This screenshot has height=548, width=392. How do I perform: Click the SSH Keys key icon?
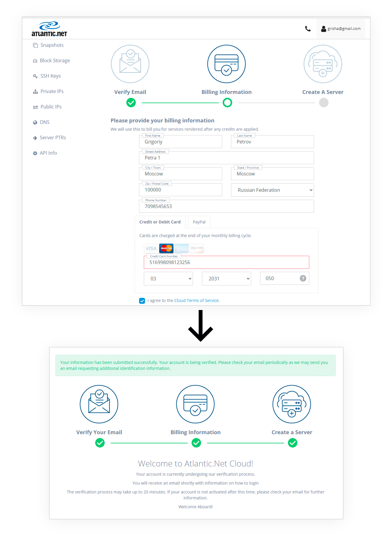pos(35,76)
